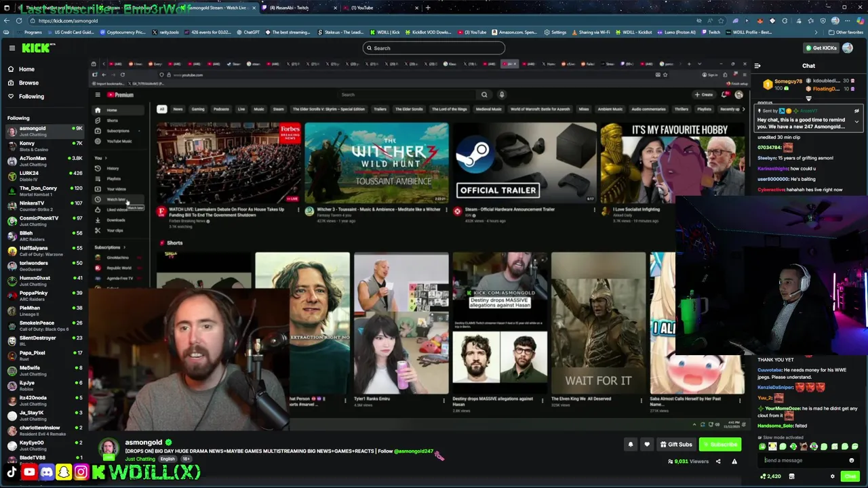This screenshot has height=488, width=868.
Task: Click the Just Chatting category tag
Action: [x=140, y=459]
